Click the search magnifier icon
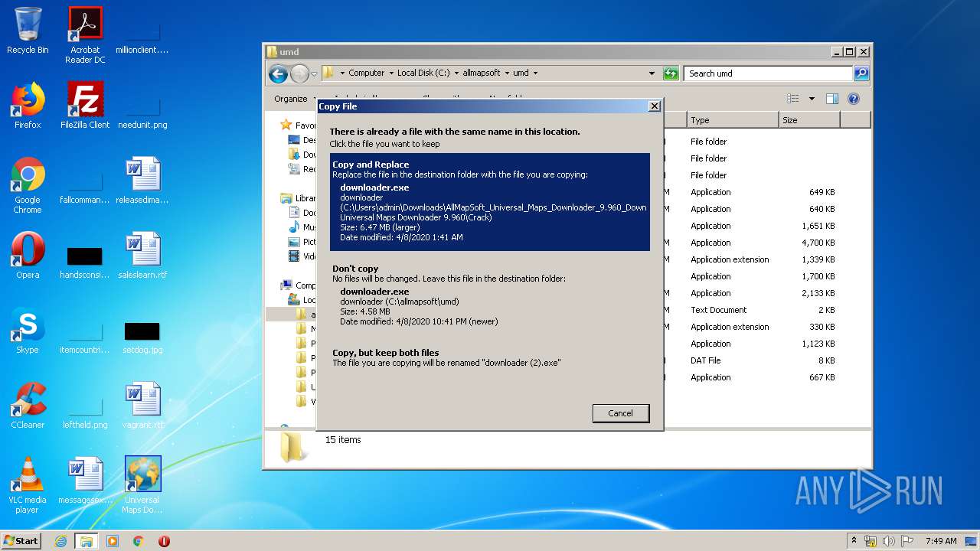The height and width of the screenshot is (551, 980). [861, 73]
